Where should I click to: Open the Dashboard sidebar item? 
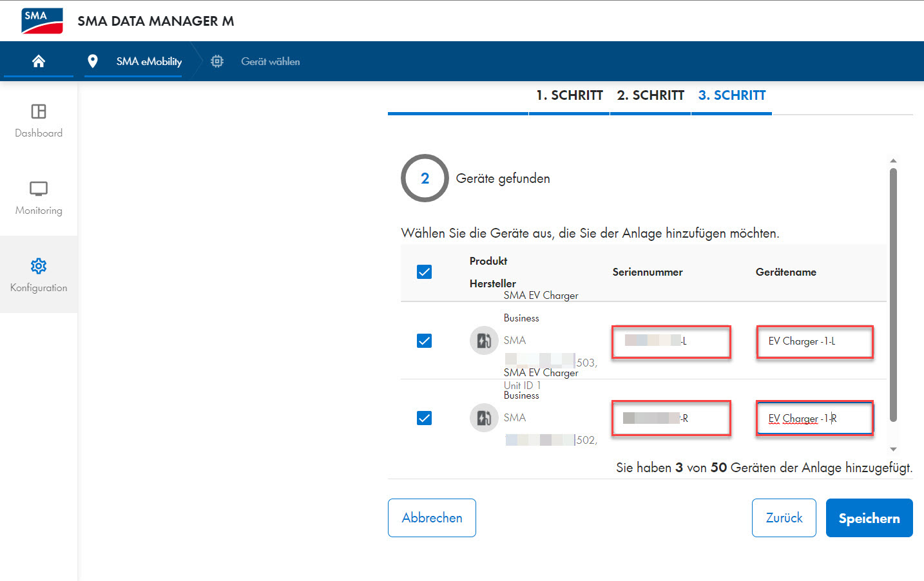click(39, 120)
